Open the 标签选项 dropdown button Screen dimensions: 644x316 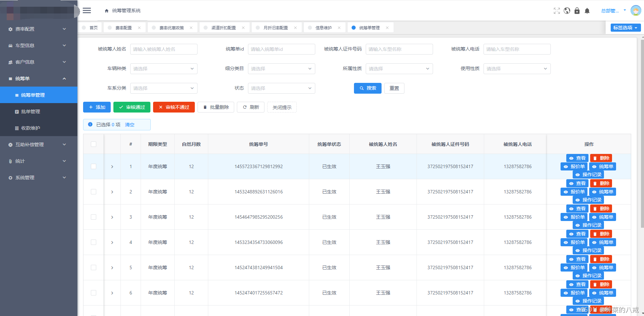pyautogui.click(x=625, y=28)
